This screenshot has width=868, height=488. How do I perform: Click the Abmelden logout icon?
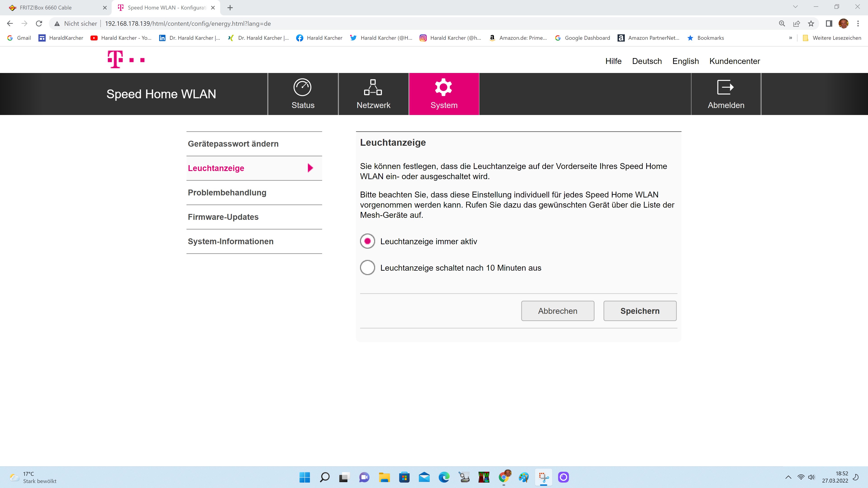(725, 88)
